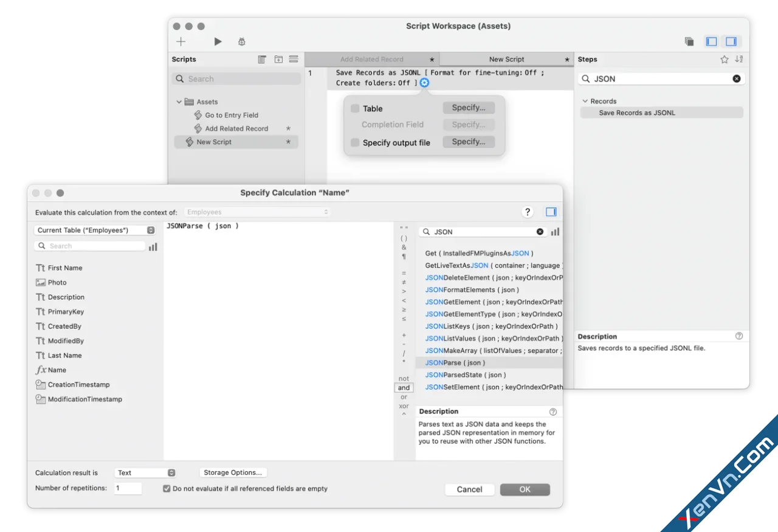
Task: Insert the quotes operator
Action: click(x=404, y=229)
